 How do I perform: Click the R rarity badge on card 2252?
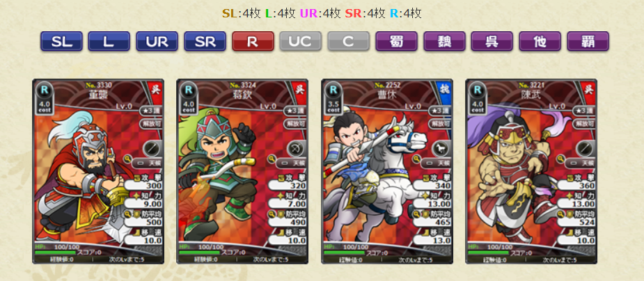[x=333, y=90]
